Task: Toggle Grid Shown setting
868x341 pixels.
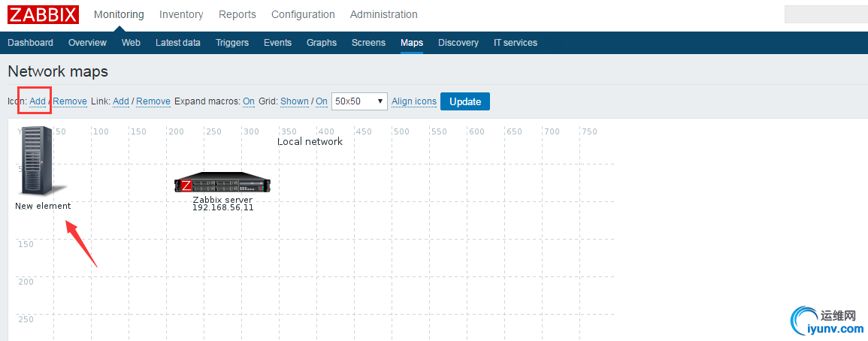Action: [295, 101]
